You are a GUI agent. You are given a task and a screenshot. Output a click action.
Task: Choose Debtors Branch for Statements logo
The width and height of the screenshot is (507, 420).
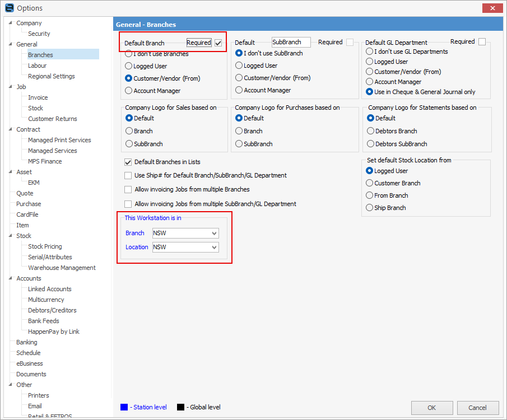(x=370, y=131)
